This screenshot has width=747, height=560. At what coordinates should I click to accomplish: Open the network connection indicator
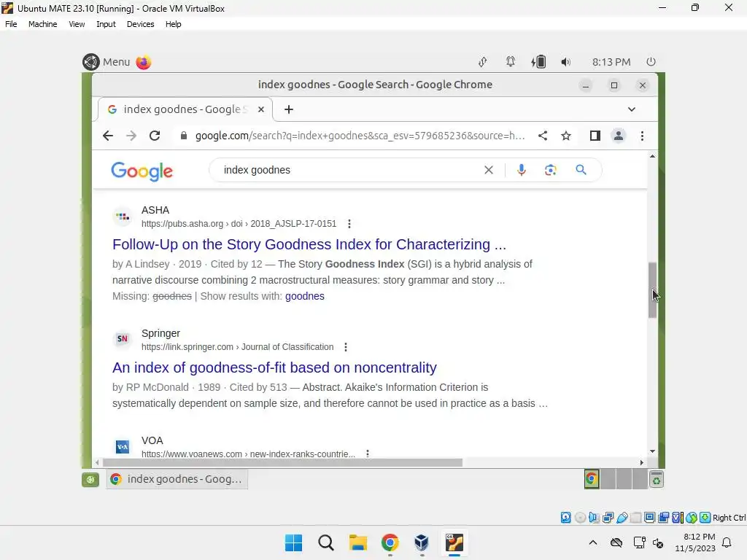pos(483,62)
